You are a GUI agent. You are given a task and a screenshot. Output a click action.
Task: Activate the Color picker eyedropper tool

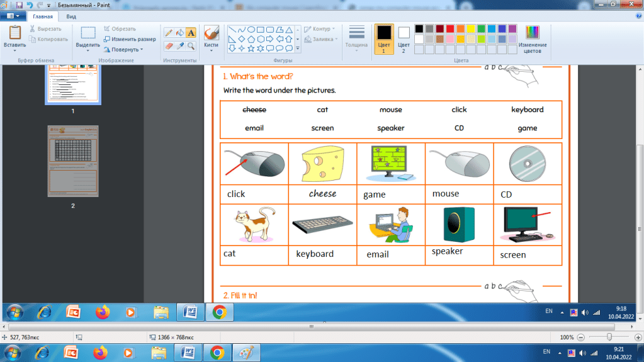point(179,46)
